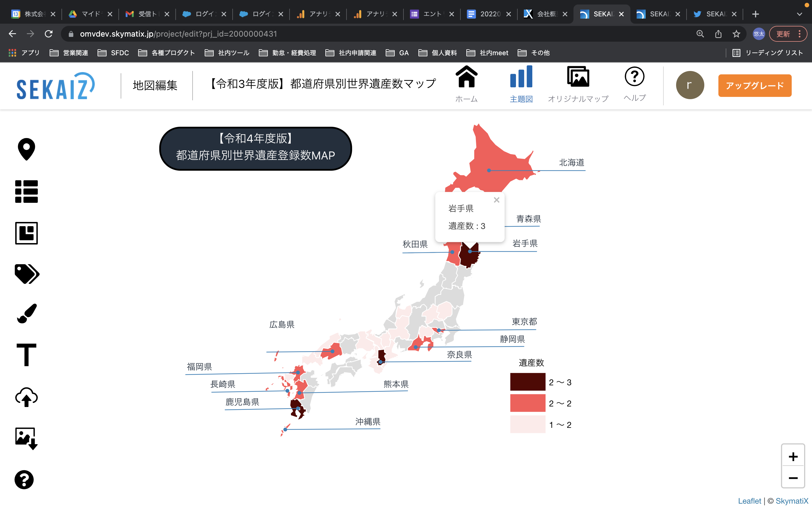This screenshot has width=812, height=507.
Task: Click the アップグレード button
Action: pyautogui.click(x=754, y=86)
